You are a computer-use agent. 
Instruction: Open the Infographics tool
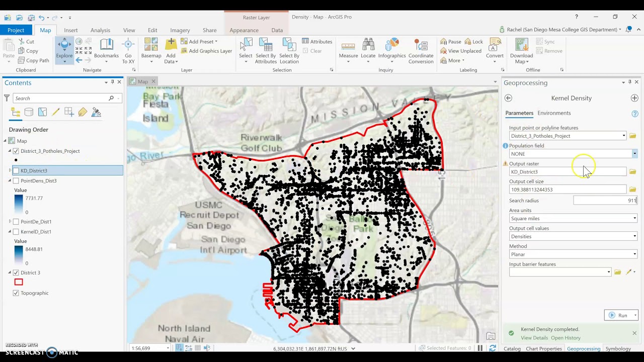click(x=392, y=50)
